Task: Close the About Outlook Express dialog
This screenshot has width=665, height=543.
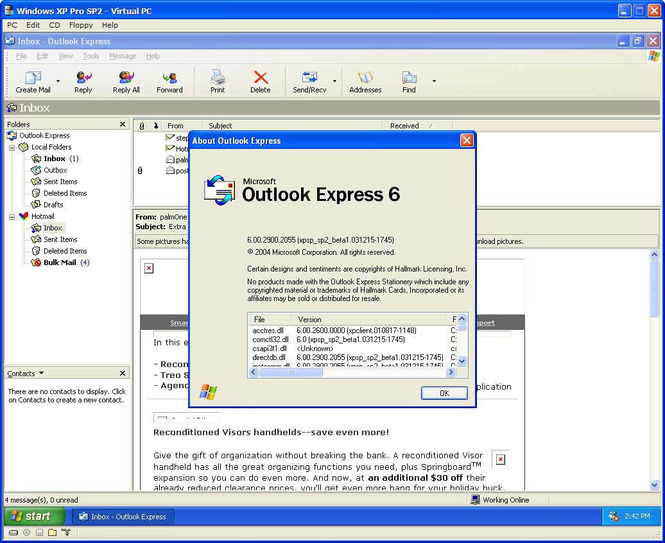Action: [x=467, y=140]
